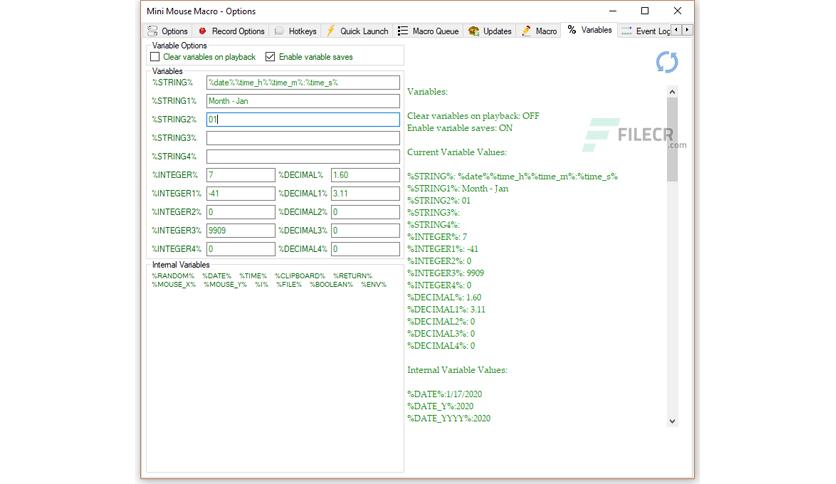Click the Variables percent icon
Viewport: 836px width, 484px height.
(x=572, y=30)
